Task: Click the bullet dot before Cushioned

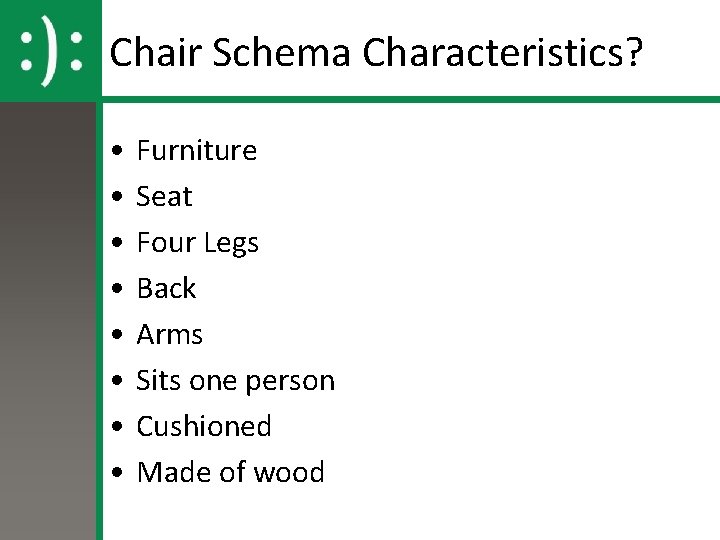Action: 117,426
